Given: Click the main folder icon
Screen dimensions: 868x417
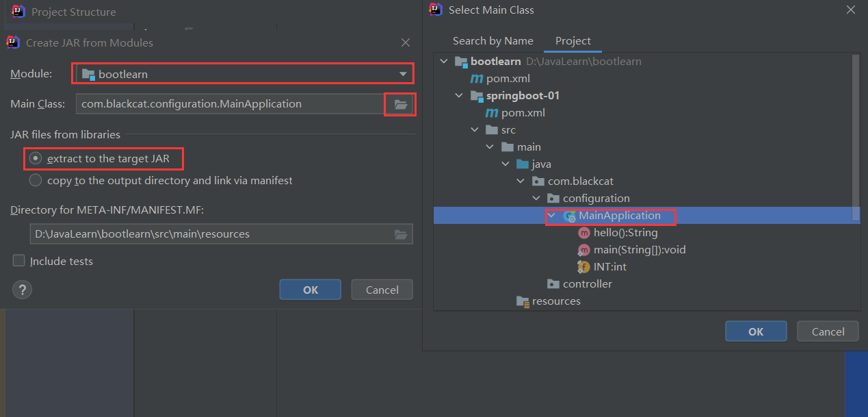Looking at the screenshot, I should pyautogui.click(x=507, y=147).
